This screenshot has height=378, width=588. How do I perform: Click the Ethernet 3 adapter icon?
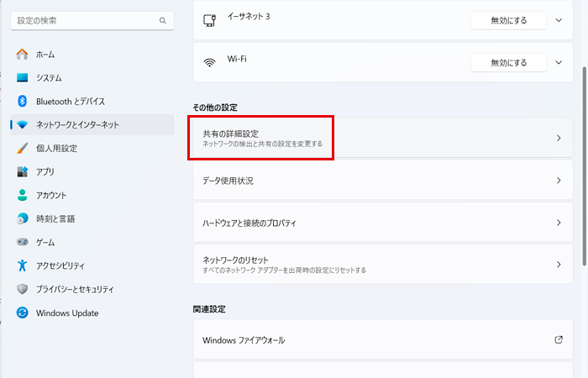point(210,20)
